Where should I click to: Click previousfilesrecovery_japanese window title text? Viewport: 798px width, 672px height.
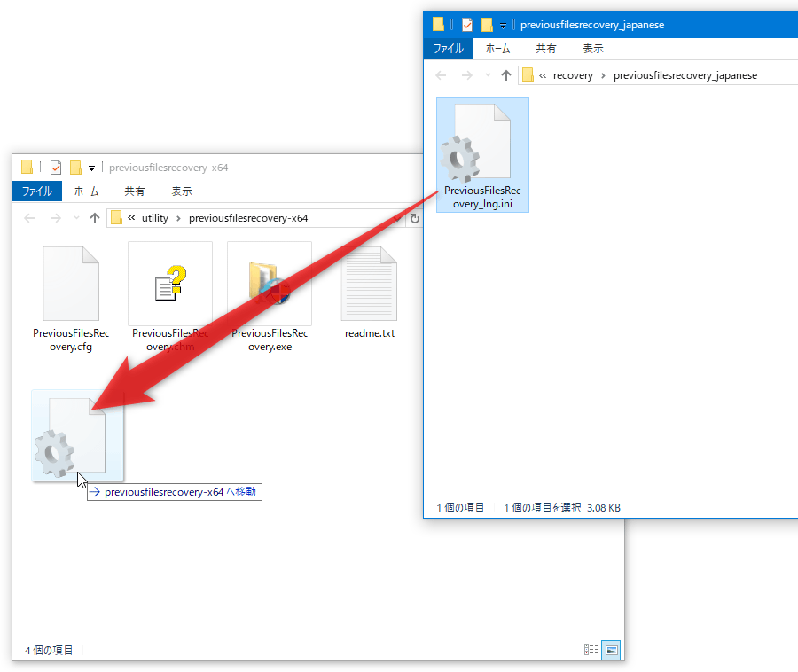tap(592, 25)
